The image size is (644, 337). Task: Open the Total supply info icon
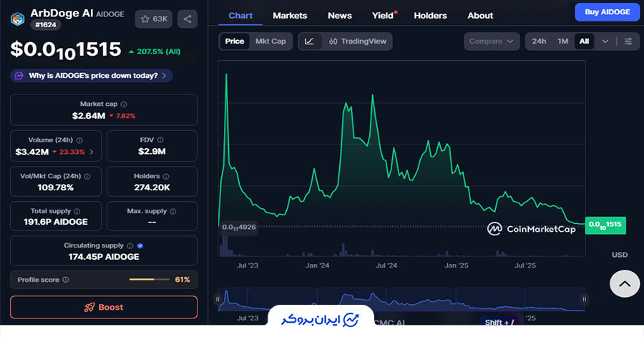[x=77, y=211]
